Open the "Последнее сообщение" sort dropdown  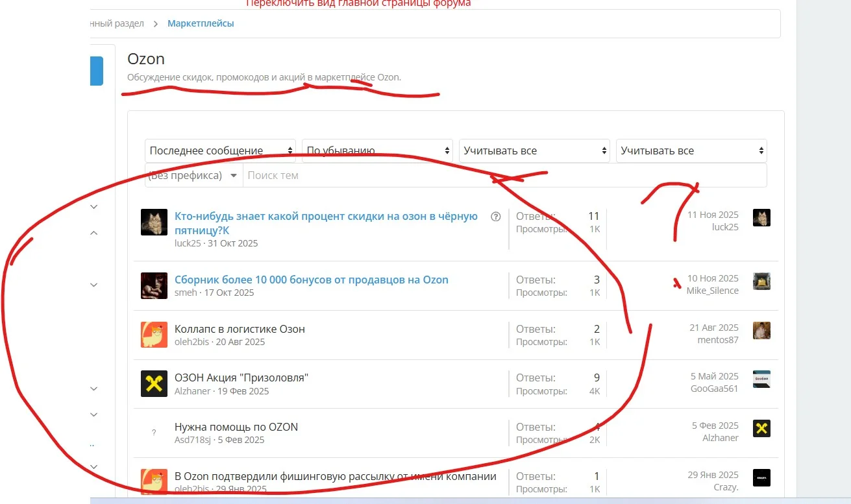click(220, 150)
